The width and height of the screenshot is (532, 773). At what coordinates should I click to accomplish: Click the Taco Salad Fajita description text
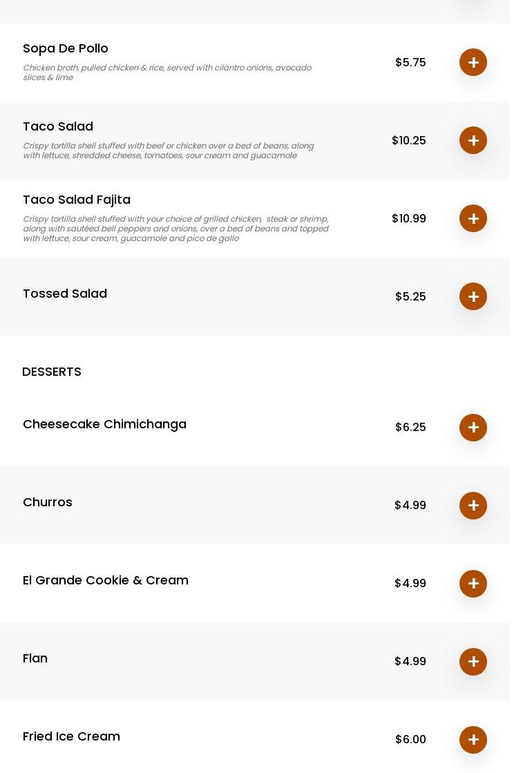click(x=175, y=229)
